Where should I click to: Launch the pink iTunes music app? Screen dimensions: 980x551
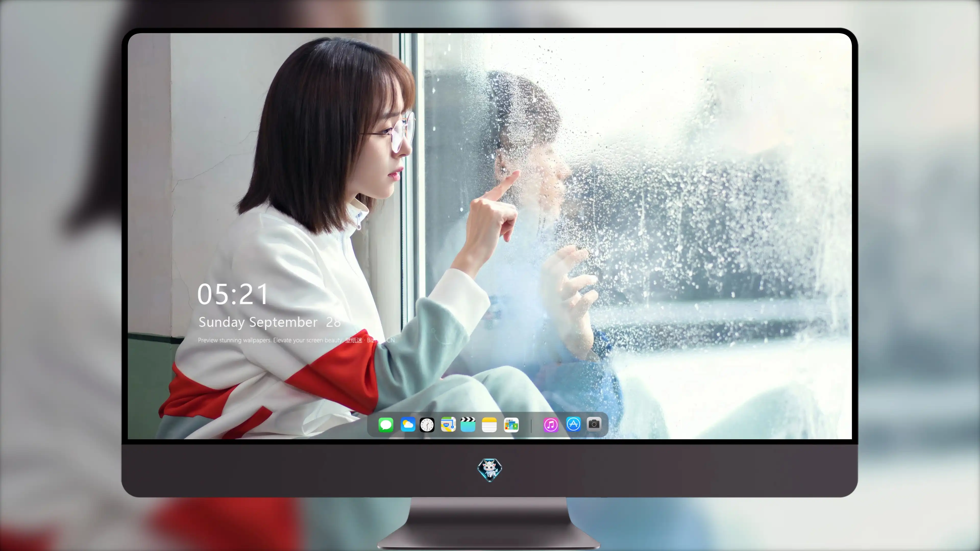[551, 425]
